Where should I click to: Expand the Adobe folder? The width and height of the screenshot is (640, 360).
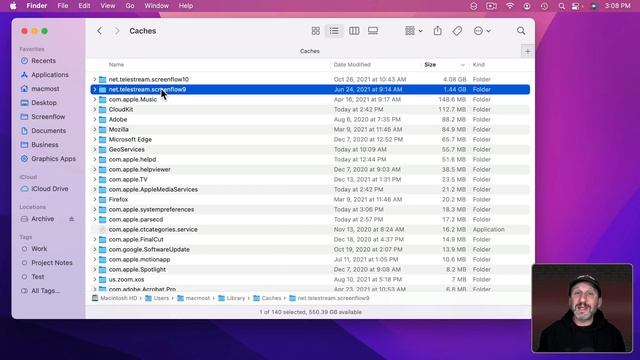95,119
